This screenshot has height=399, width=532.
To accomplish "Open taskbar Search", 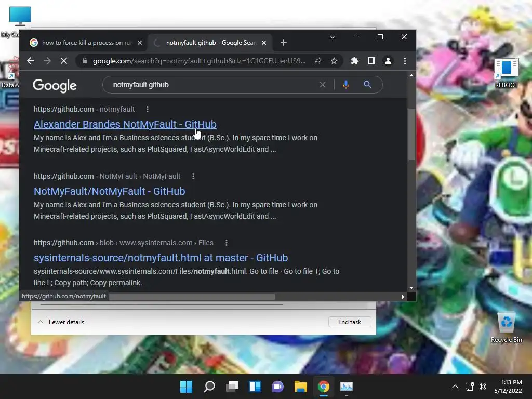I will pos(209,387).
